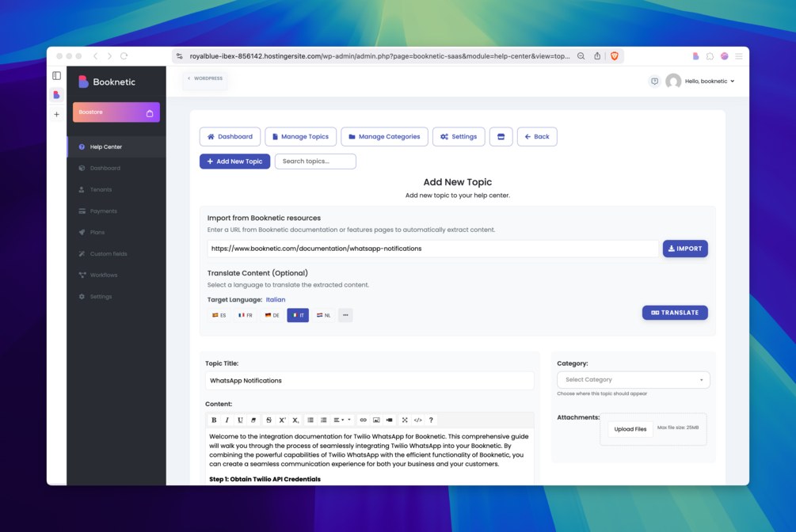Click Add New Topic button

pyautogui.click(x=234, y=161)
